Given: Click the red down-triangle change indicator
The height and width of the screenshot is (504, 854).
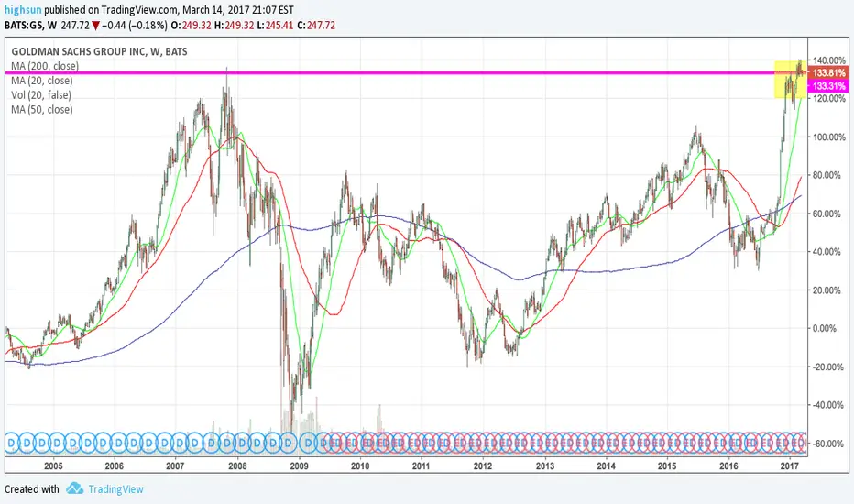Looking at the screenshot, I should (95, 25).
